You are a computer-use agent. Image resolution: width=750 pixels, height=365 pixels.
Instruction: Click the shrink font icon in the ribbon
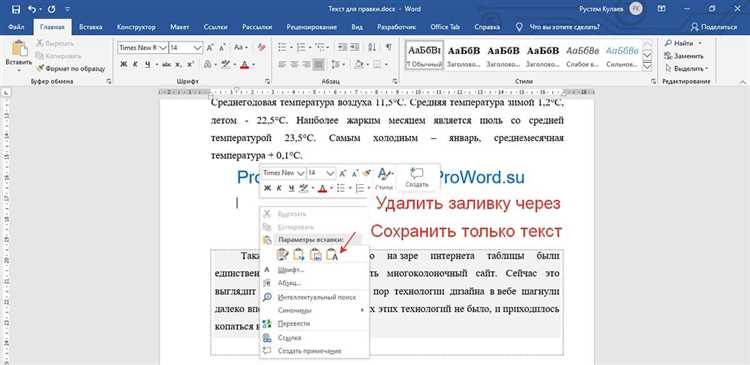222,48
